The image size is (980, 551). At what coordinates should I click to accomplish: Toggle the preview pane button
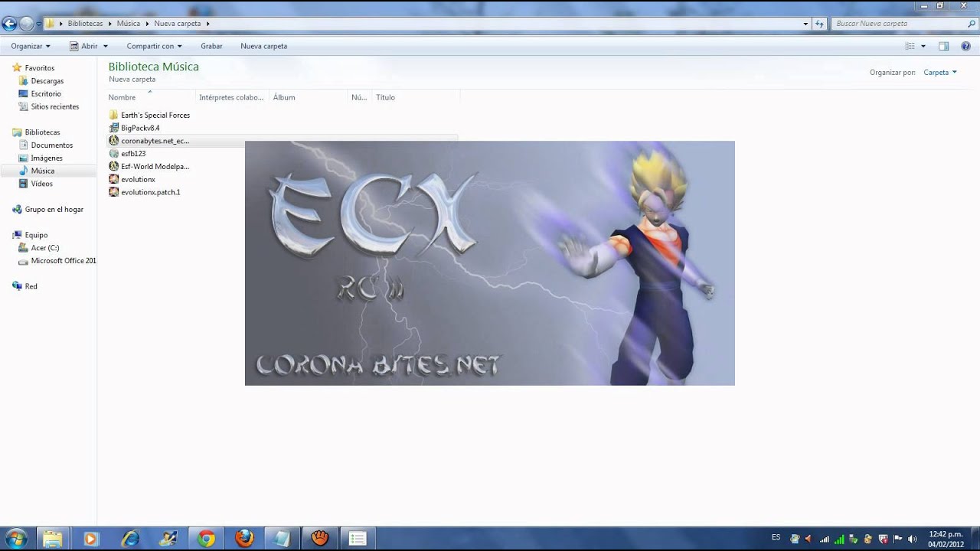[944, 46]
